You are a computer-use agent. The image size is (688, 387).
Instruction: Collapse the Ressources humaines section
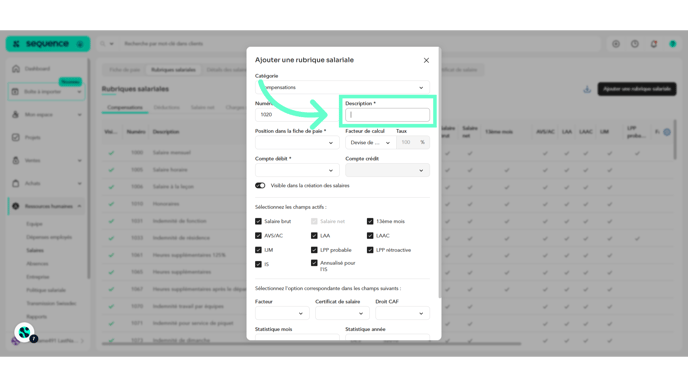79,206
